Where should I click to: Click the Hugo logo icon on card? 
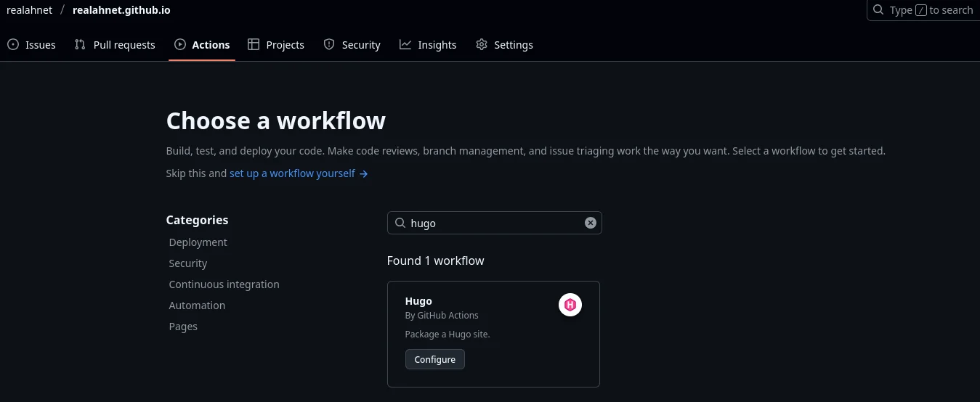point(570,305)
